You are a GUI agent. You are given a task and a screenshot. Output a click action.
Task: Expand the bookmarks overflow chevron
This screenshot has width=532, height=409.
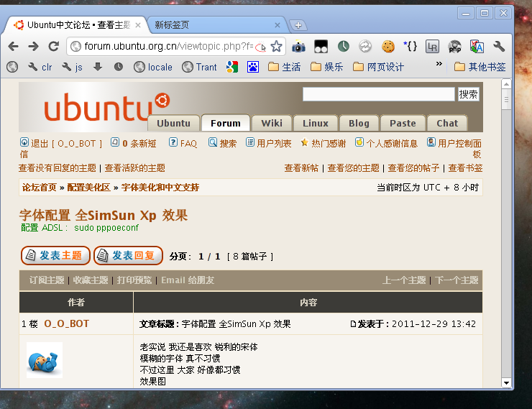coord(439,64)
